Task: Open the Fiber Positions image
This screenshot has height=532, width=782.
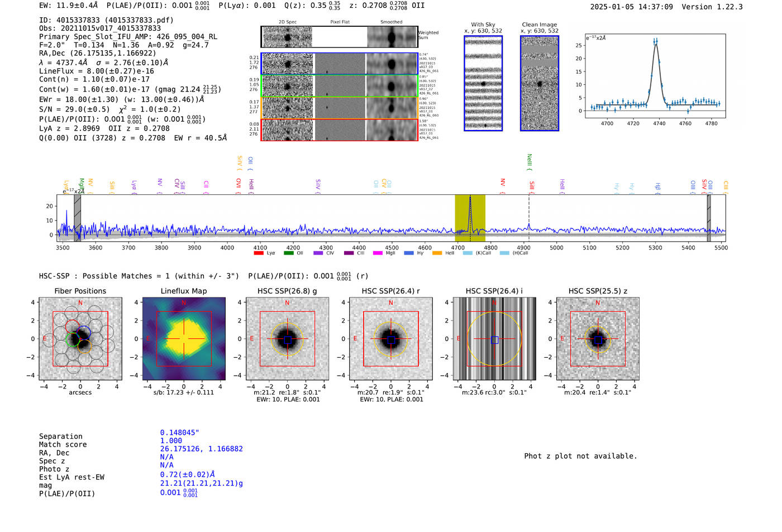Action: pos(80,339)
